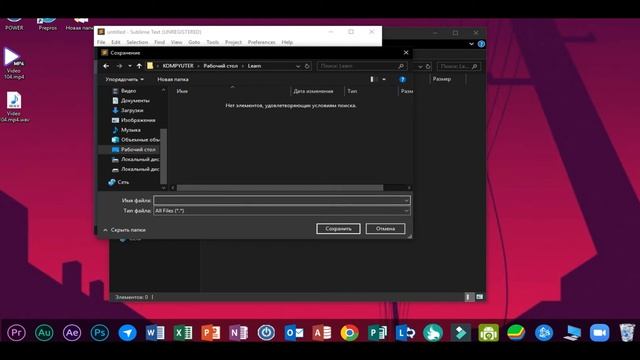Launch Adobe Photoshop from the dock
This screenshot has height=360, width=640.
click(100, 333)
